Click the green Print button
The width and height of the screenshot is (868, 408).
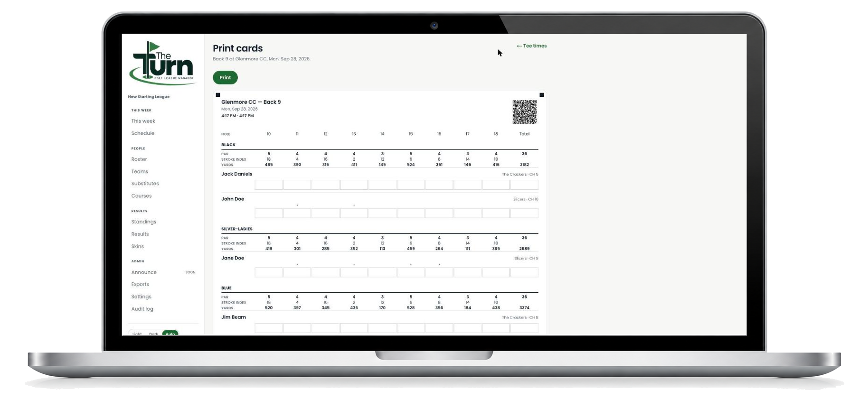tap(225, 77)
